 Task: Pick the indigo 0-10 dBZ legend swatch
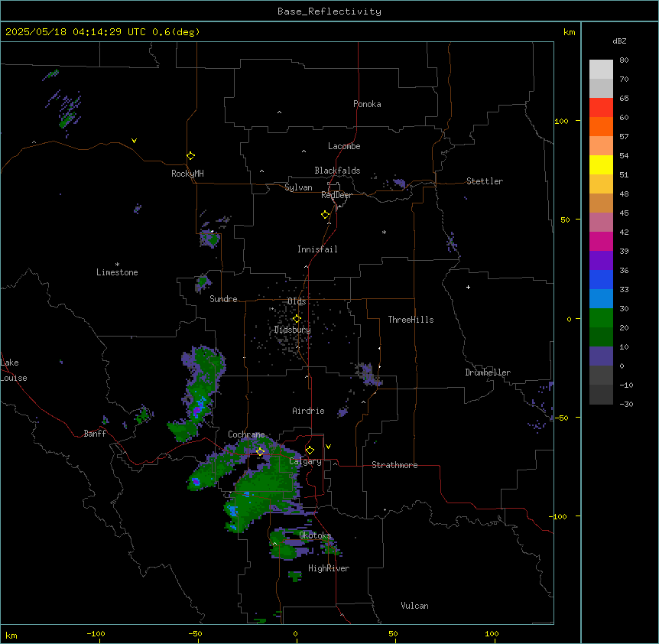pos(601,356)
